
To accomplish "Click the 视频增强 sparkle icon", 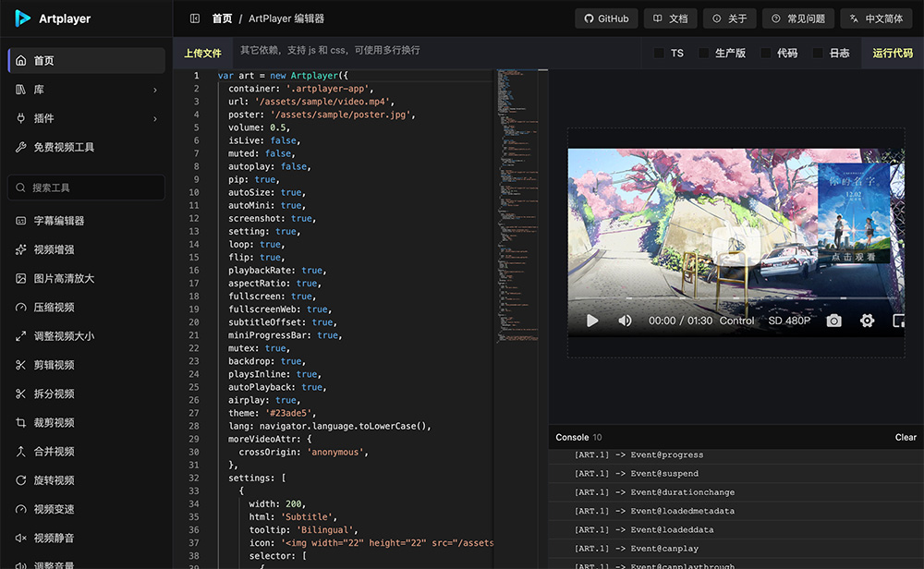I will [x=20, y=249].
